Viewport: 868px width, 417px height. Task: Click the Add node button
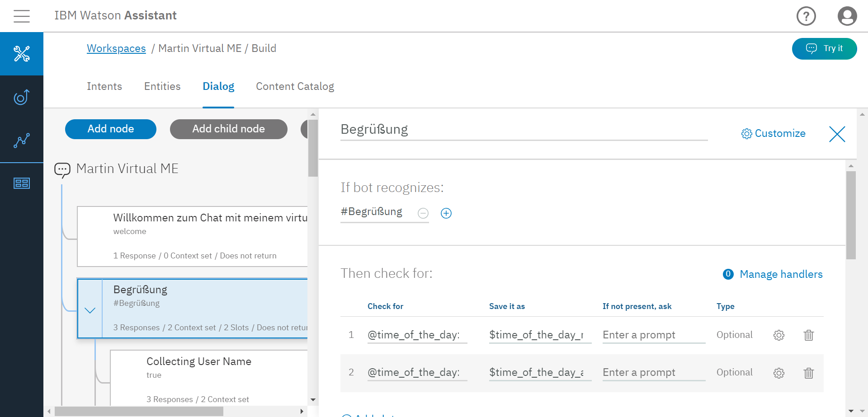click(x=111, y=129)
